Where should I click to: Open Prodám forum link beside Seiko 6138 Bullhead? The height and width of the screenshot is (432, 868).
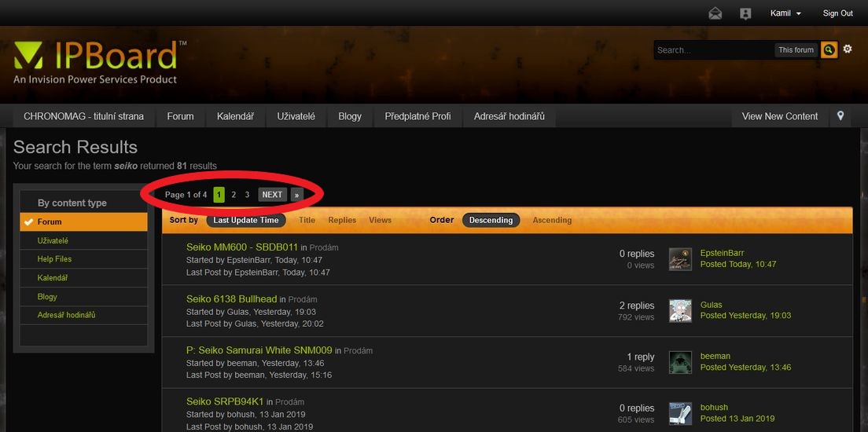(x=303, y=299)
